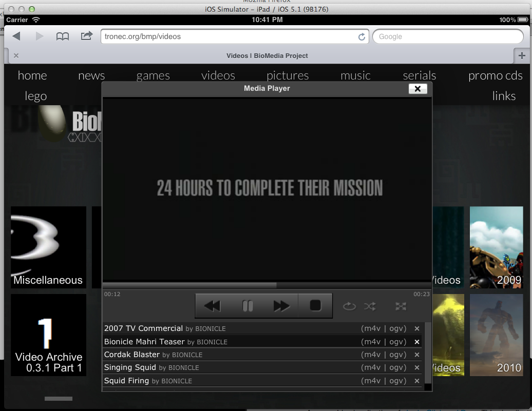
Task: Switch video to fullscreen
Action: 401,306
